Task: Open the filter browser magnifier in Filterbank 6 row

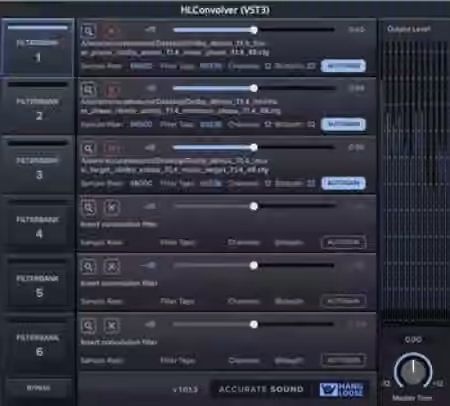Action: click(x=88, y=325)
